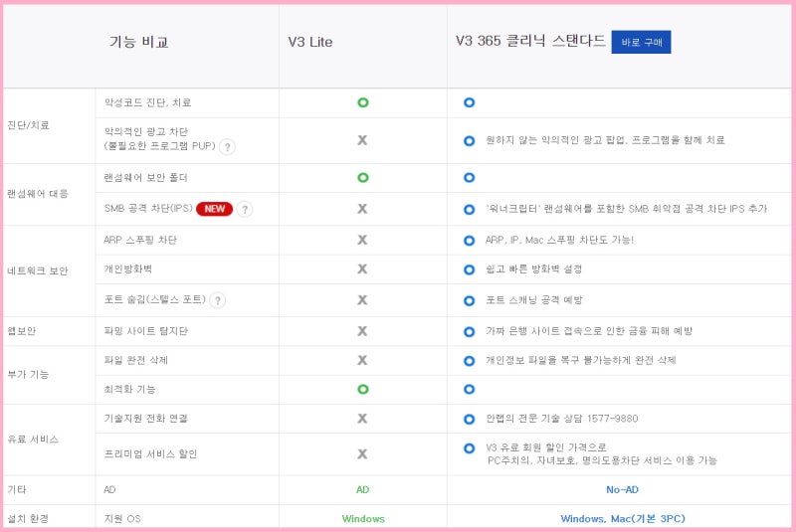796x532 pixels.
Task: Click green circle in 최적화 기능 row
Action: [x=362, y=389]
